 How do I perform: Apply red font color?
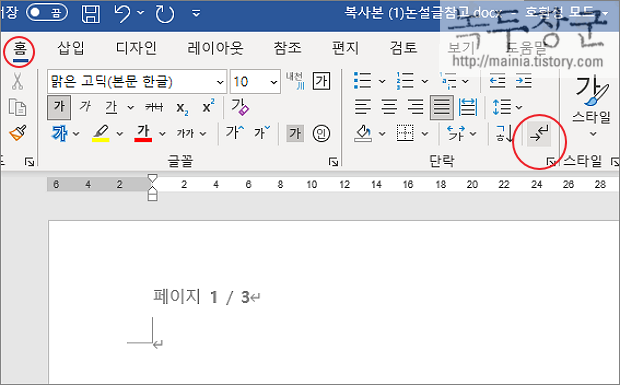[x=143, y=133]
